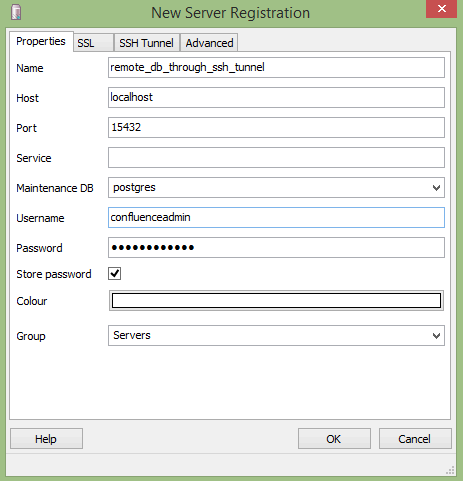Click the empty Service field
Image resolution: width=463 pixels, height=481 pixels.
pos(276,158)
